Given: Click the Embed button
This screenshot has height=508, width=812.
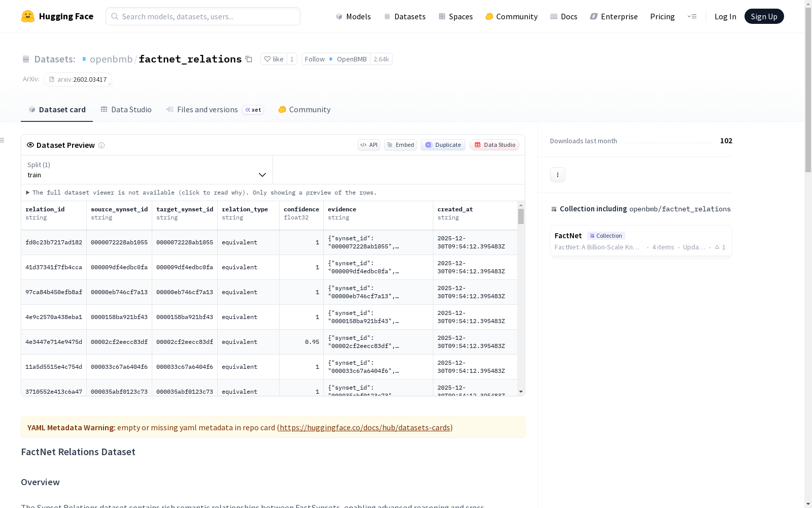Looking at the screenshot, I should [x=400, y=145].
